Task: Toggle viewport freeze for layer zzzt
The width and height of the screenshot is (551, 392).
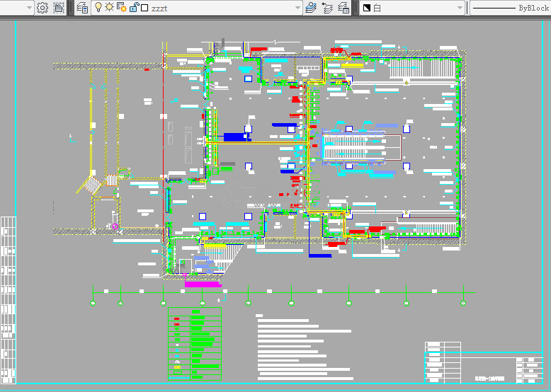Action: (121, 8)
